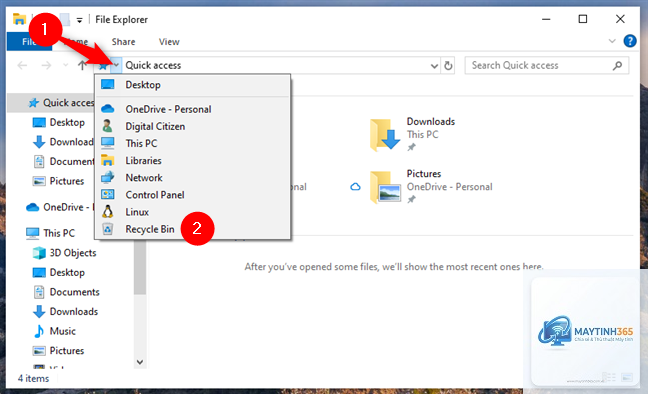Viewport: 648px width, 394px height.
Task: Open Documents under Quick access in sidebar
Action: (71, 161)
